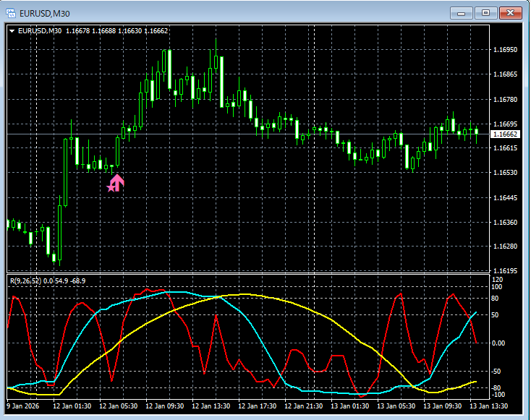Image resolution: width=531 pixels, height=420 pixels.
Task: Minimize the EURUSD,M30 chart window
Action: click(461, 13)
